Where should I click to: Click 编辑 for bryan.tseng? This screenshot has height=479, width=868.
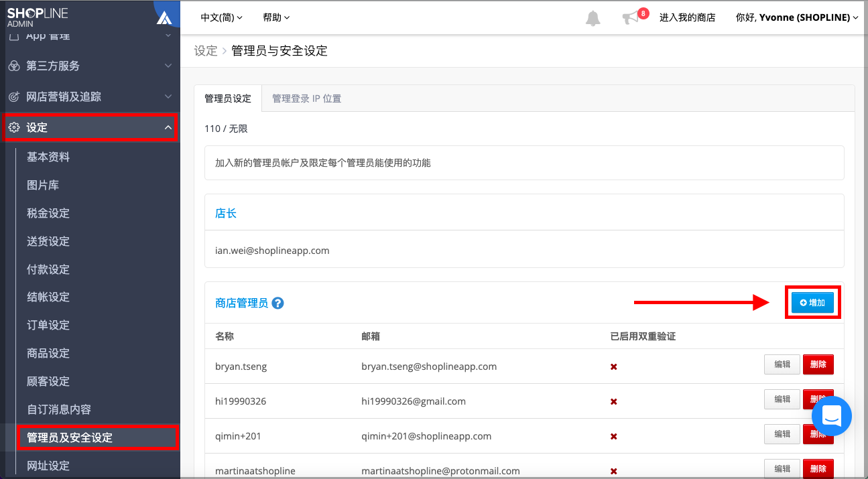(782, 364)
